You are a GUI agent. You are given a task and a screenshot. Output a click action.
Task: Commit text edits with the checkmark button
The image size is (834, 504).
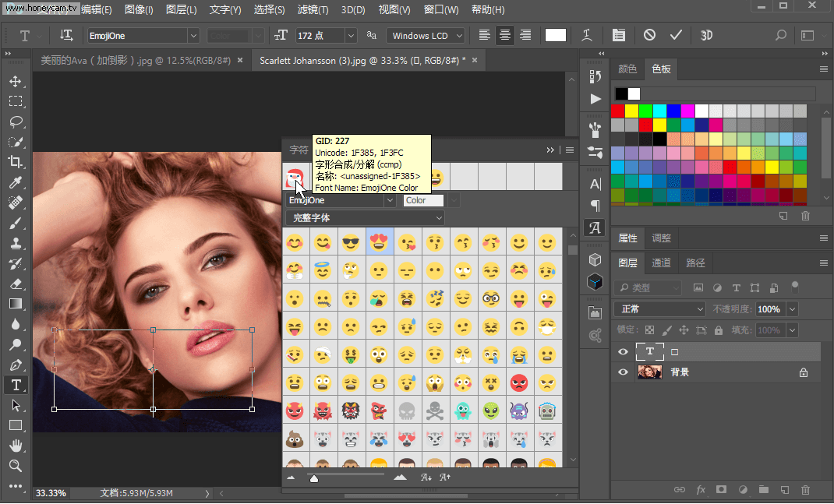click(x=676, y=35)
